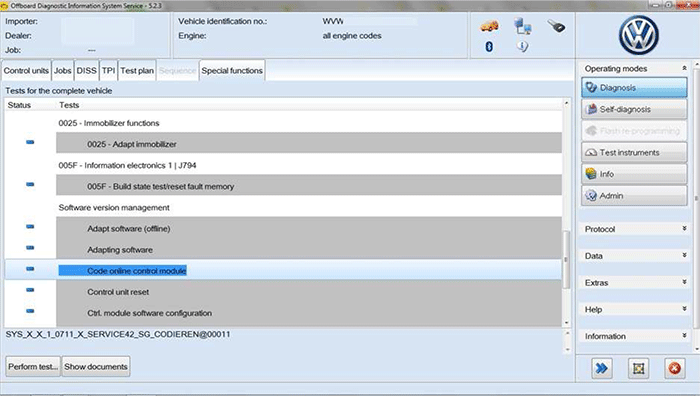
Task: Click Show documents button
Action: coord(96,367)
